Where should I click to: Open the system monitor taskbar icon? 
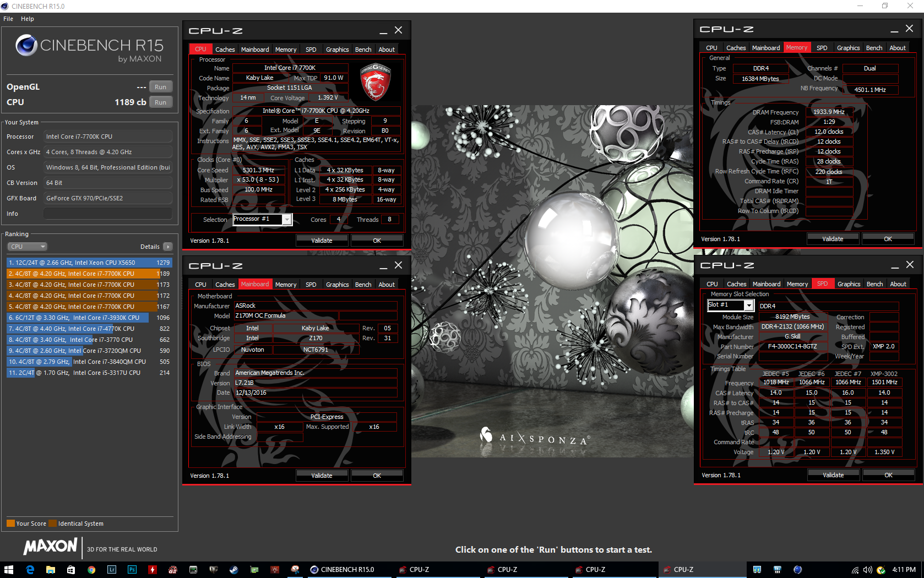click(x=193, y=570)
